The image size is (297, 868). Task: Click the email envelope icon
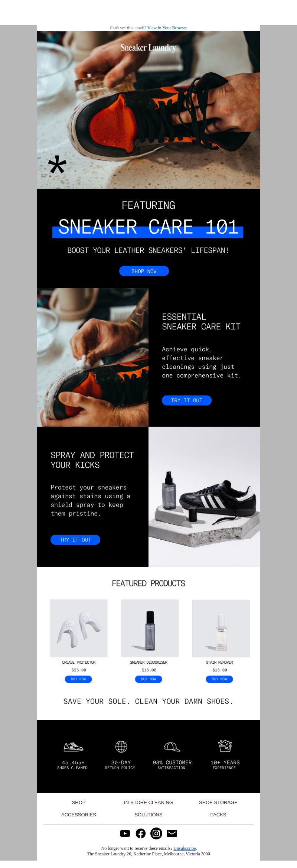coord(172,833)
